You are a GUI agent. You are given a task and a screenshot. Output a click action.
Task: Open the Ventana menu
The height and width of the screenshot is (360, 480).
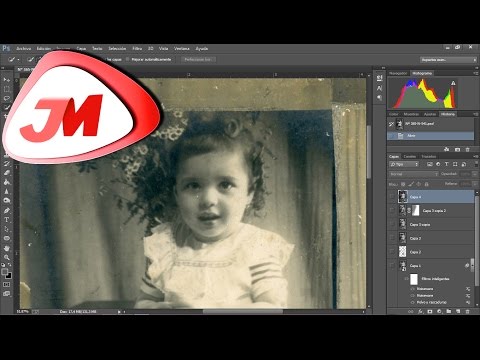click(182, 48)
